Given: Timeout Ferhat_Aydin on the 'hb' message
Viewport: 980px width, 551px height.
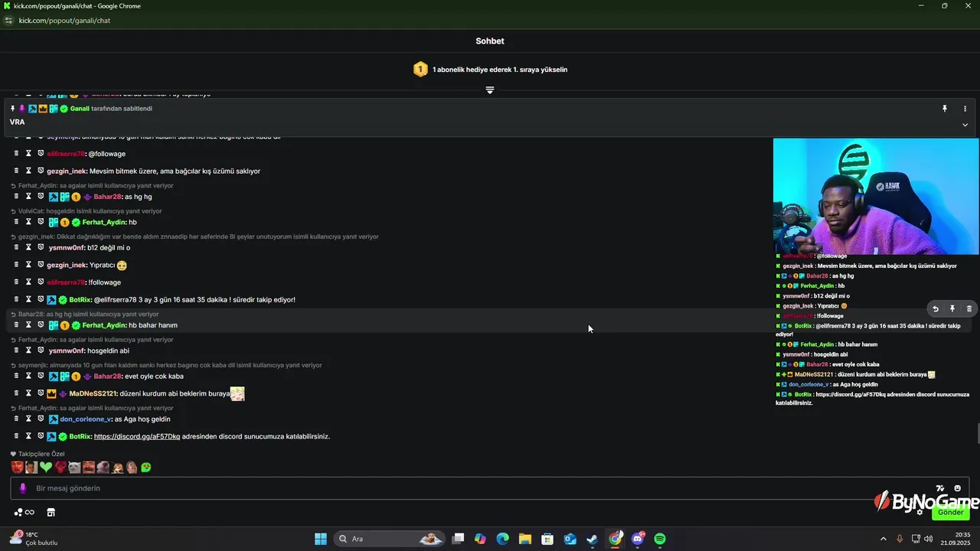Looking at the screenshot, I should 28,222.
